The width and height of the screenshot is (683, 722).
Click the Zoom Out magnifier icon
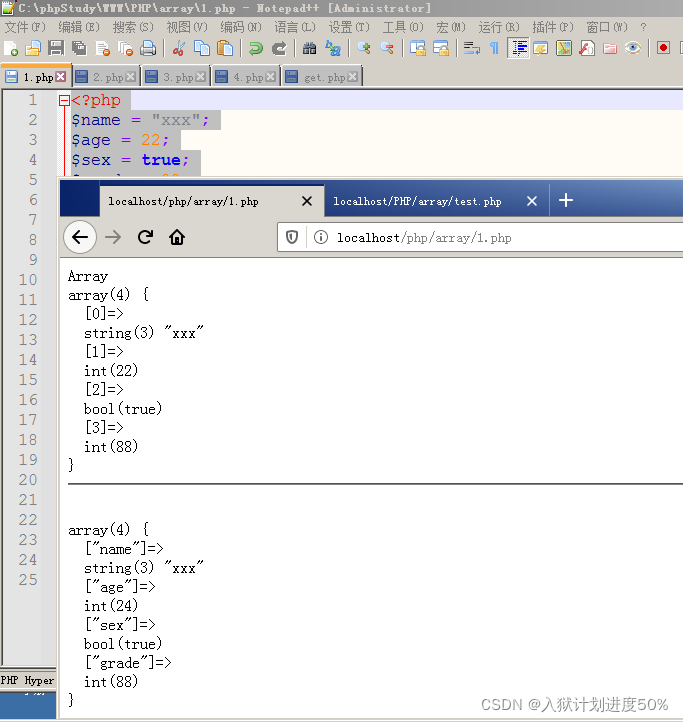[387, 48]
